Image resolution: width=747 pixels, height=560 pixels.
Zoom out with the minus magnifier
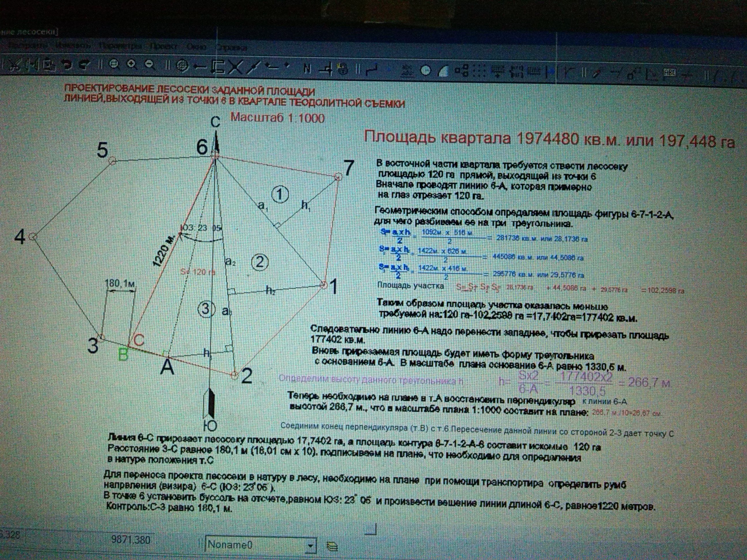[150, 64]
